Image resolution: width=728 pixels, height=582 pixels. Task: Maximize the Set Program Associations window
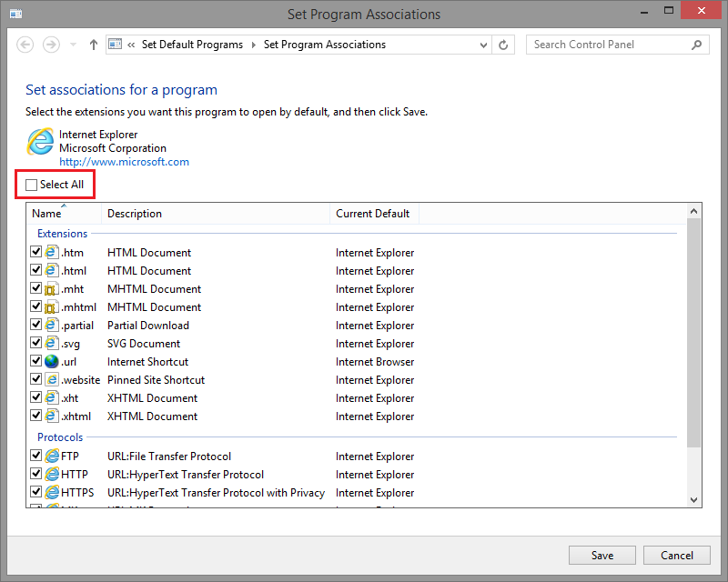click(x=669, y=10)
